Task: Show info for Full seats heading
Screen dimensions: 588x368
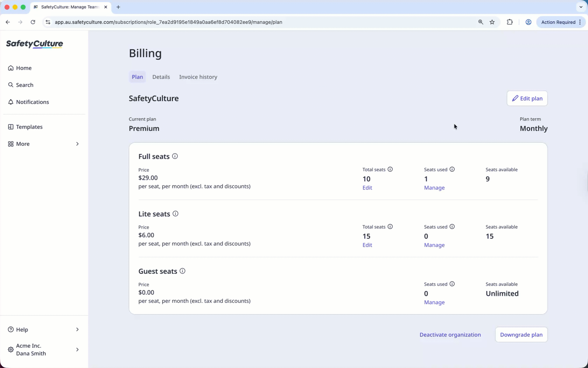Action: tap(175, 156)
